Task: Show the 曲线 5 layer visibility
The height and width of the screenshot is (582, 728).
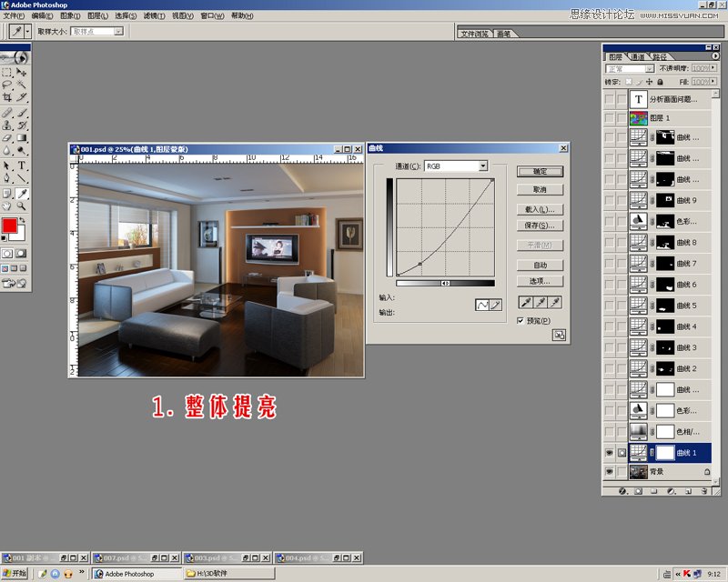Action: pos(609,306)
